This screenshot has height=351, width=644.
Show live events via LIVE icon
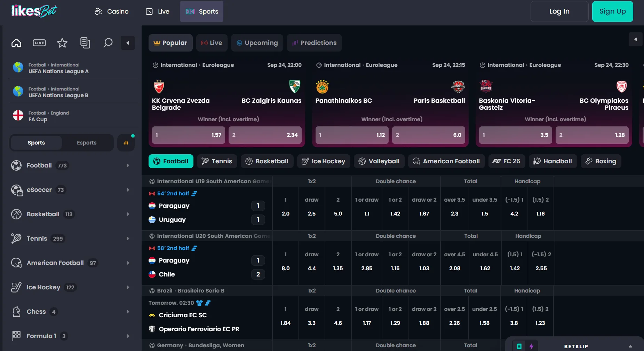tap(39, 43)
